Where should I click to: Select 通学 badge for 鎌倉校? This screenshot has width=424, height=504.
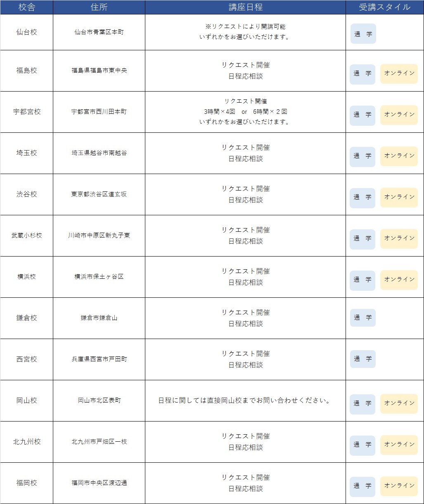(362, 318)
